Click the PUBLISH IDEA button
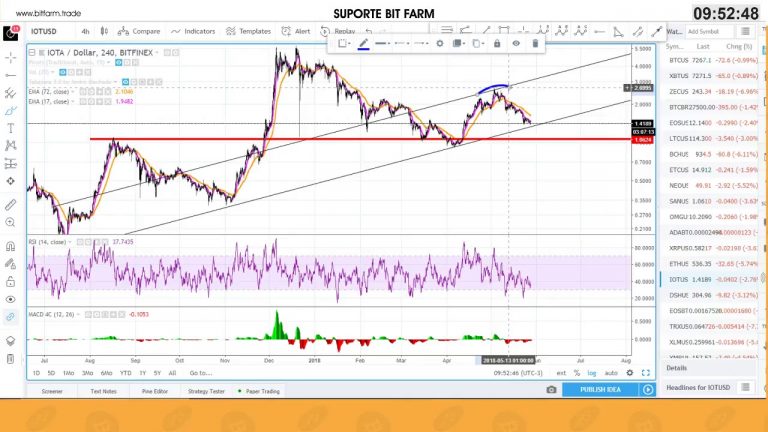This screenshot has height=432, width=768. coord(600,390)
